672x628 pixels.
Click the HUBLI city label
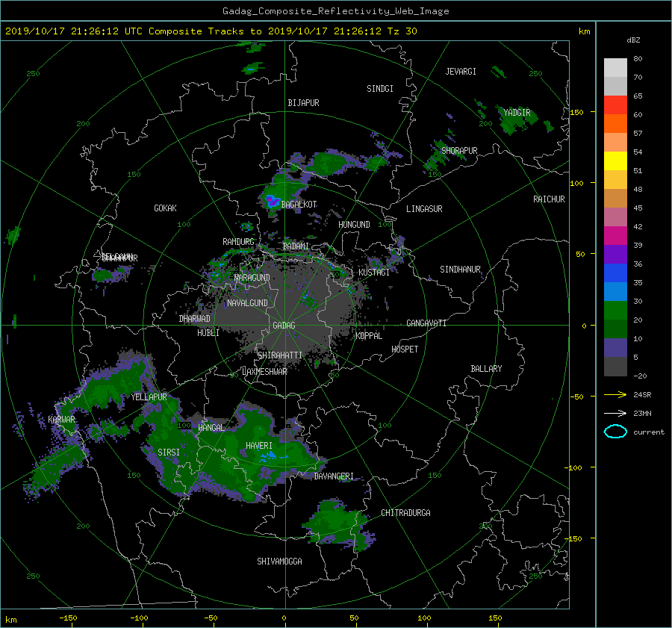[x=208, y=333]
